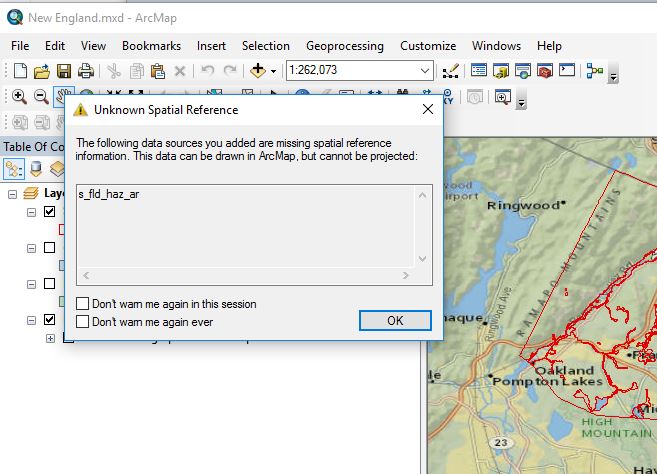
Task: Redo the last action
Action: (230, 70)
